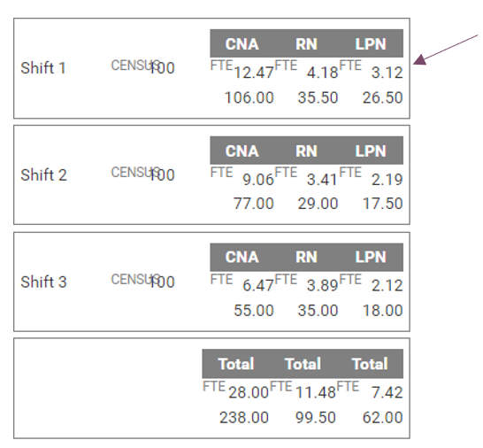Click total RN hours 99.50

[316, 418]
